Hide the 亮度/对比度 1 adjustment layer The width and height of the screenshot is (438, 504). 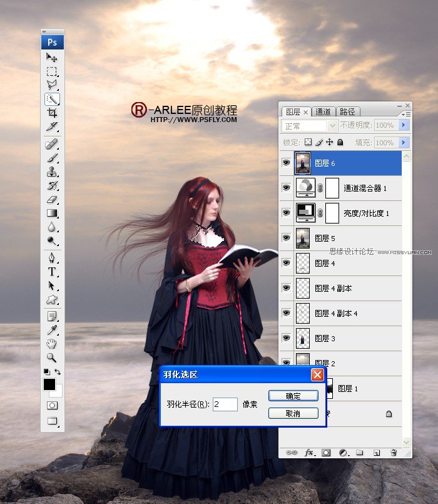[286, 212]
